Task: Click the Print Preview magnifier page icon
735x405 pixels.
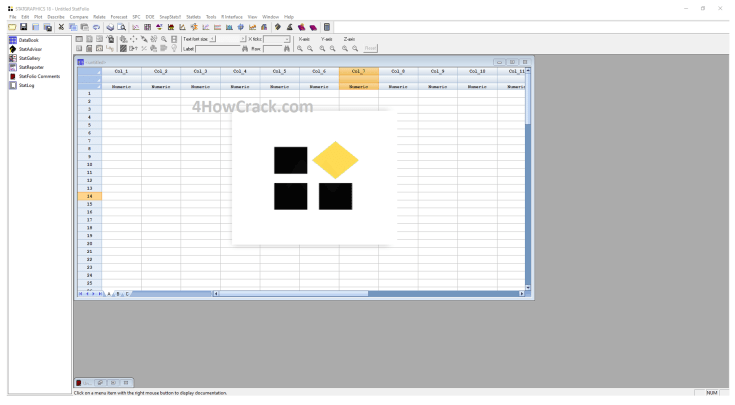Action: pyautogui.click(x=121, y=27)
